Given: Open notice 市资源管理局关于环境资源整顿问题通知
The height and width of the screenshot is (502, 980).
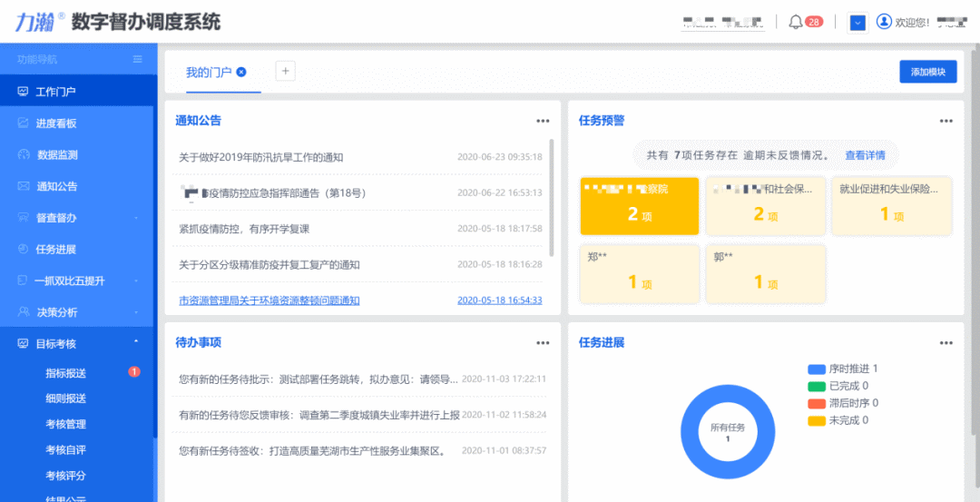Looking at the screenshot, I should click(269, 300).
